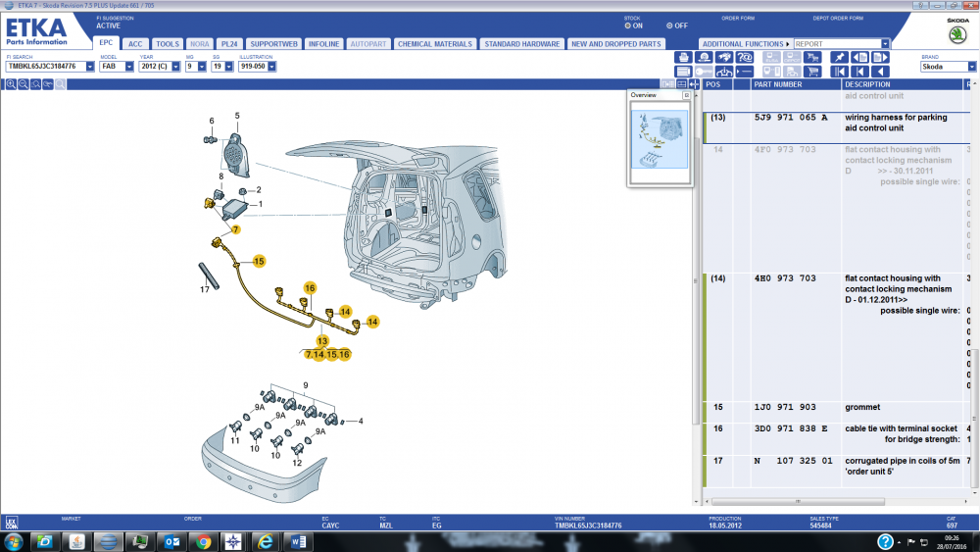The height and width of the screenshot is (552, 980).
Task: Click the horizontal scrollbar under the parts list
Action: (798, 501)
